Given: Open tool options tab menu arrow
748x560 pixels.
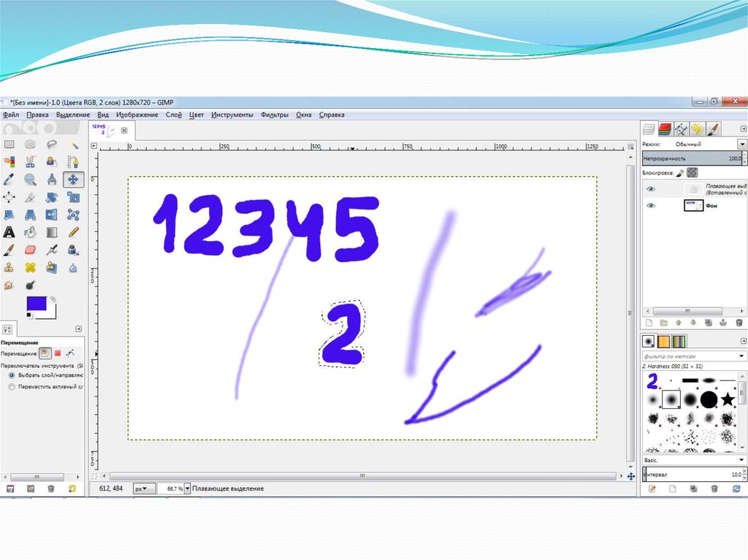Looking at the screenshot, I should [78, 329].
